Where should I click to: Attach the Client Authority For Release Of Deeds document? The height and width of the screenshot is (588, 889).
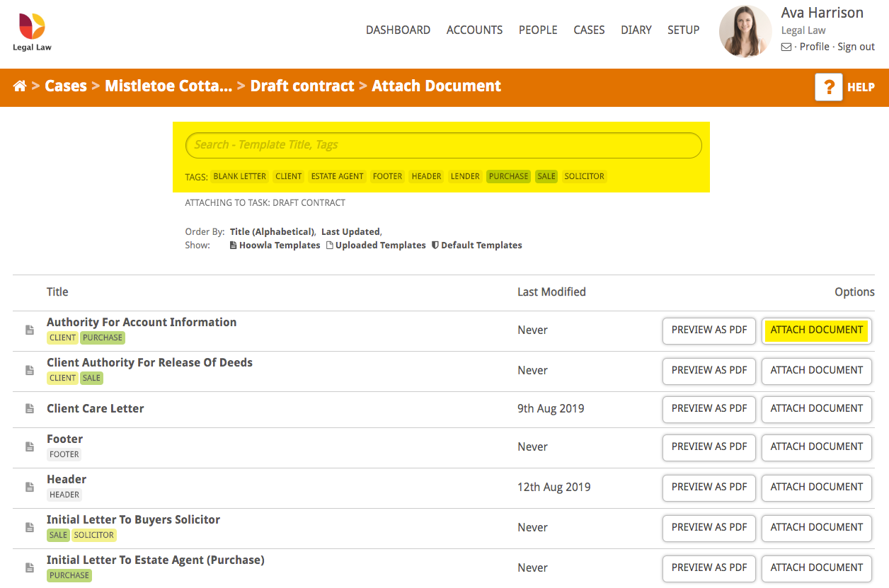(x=816, y=371)
